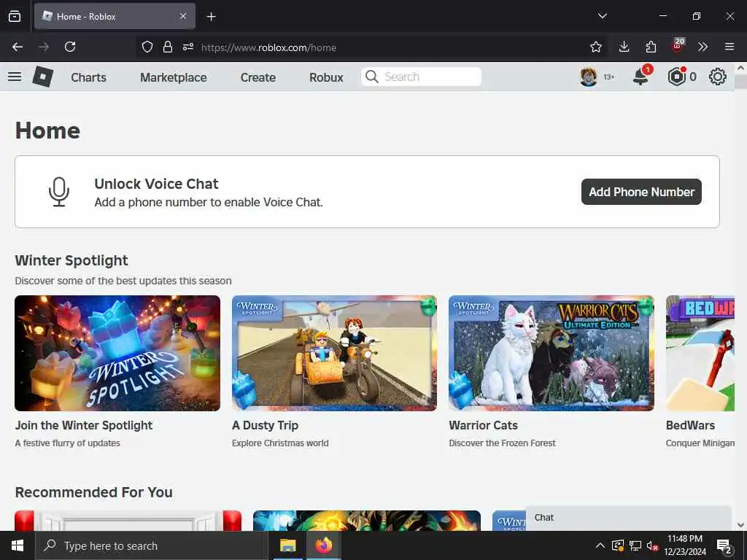This screenshot has width=747, height=560.
Task: Click the Join the Winter Spotlight title
Action: point(84,425)
